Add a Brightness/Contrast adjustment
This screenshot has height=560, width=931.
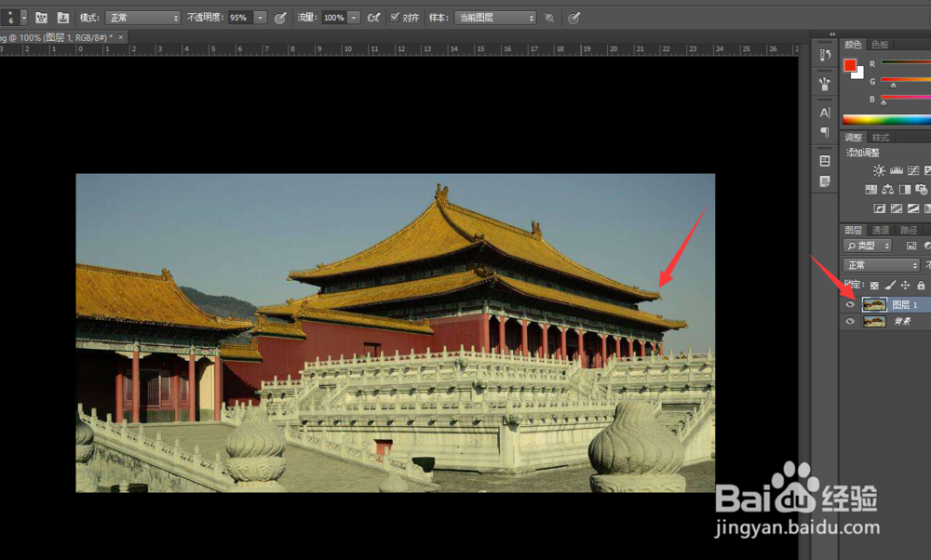(x=879, y=171)
